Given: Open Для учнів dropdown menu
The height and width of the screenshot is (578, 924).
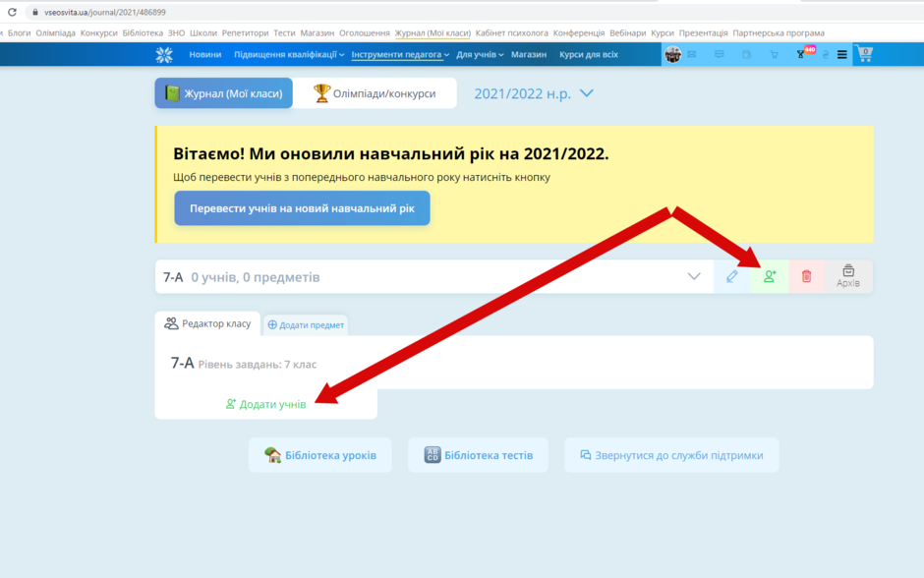Looking at the screenshot, I should pos(480,54).
